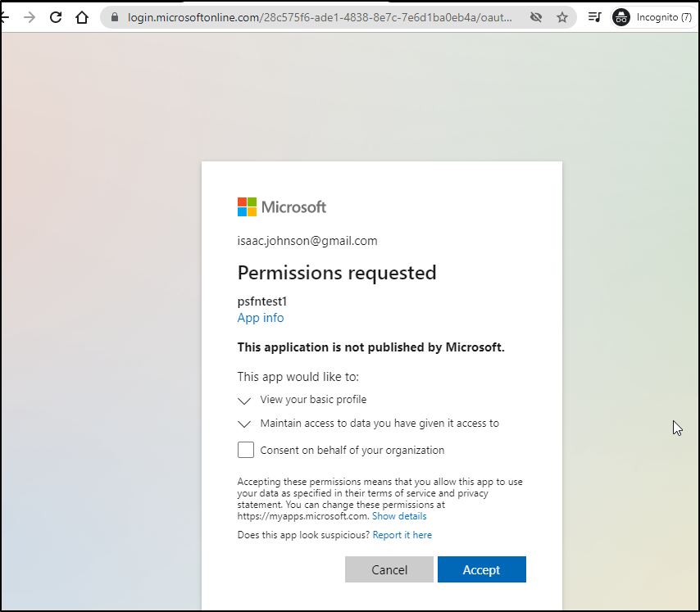
Task: Open the App info link
Action: tap(261, 318)
